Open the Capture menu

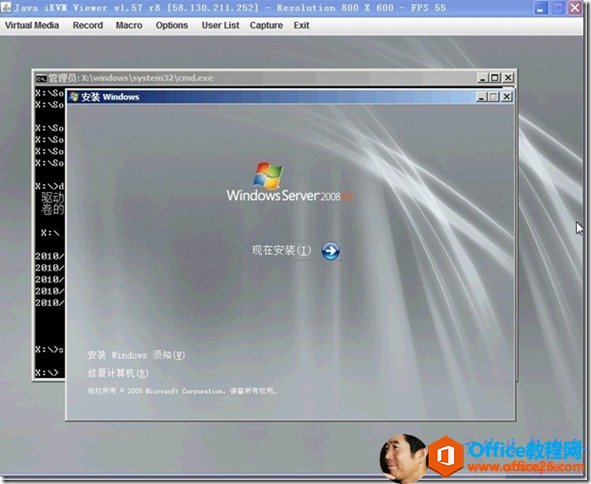pos(266,25)
